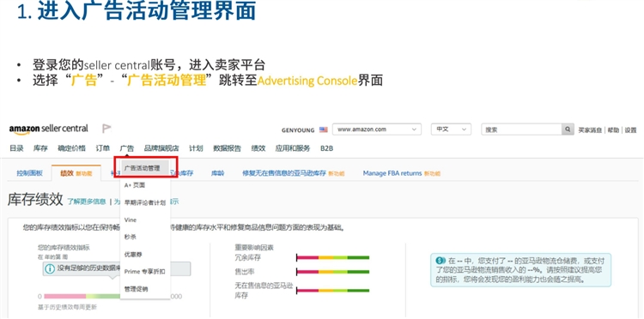Click the Amazon Seller Central logo
644x319 pixels.
tap(48, 129)
